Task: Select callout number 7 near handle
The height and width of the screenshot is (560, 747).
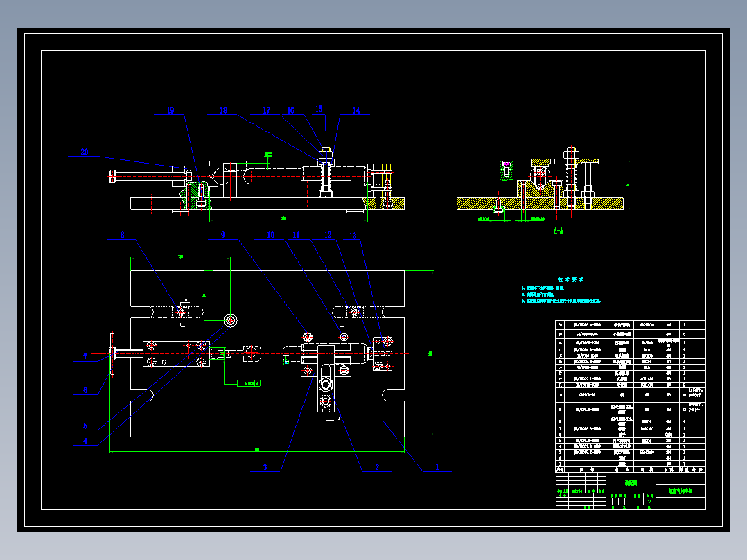Action: [x=85, y=356]
